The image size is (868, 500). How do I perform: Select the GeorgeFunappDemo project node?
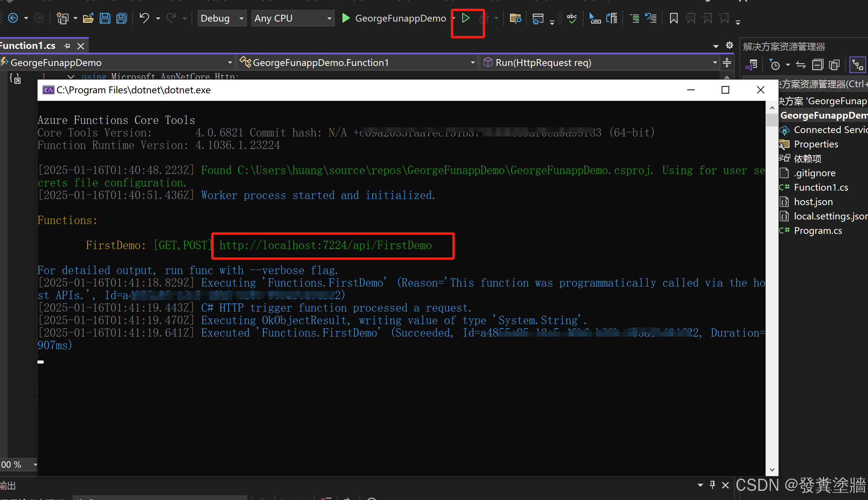click(824, 116)
